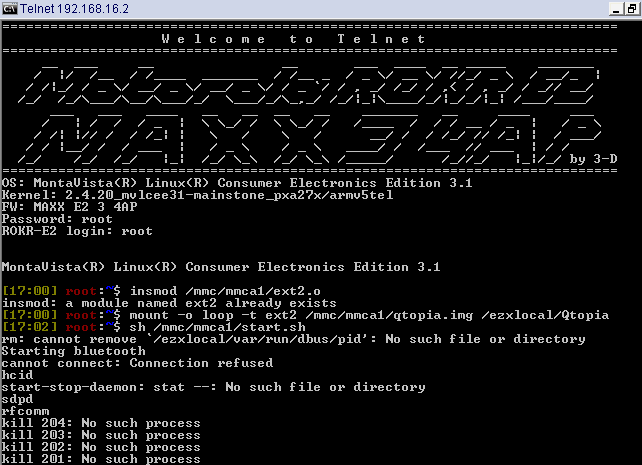The height and width of the screenshot is (465, 642).
Task: Click the 'sh /mmc/mmca1/start.sh' command
Action: coord(217,327)
